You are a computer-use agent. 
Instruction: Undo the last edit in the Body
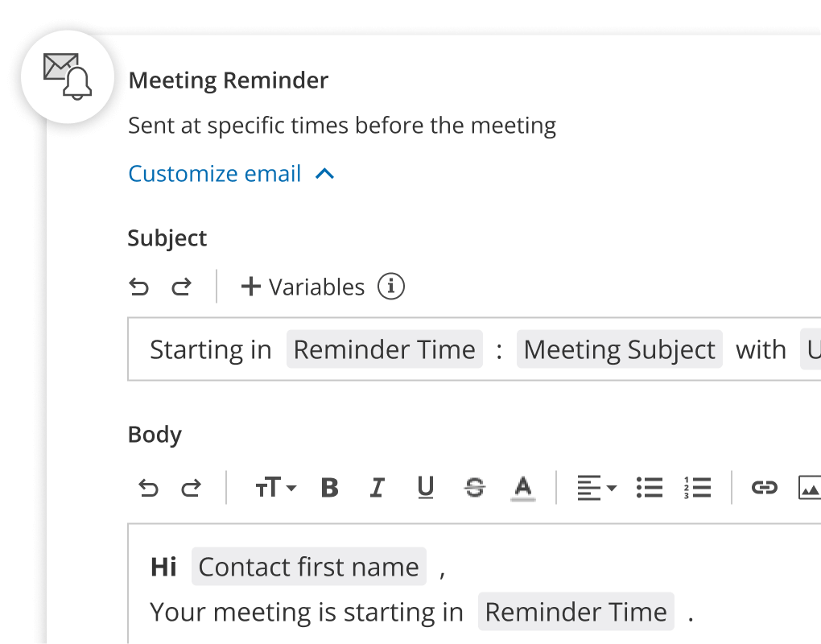[x=149, y=487]
